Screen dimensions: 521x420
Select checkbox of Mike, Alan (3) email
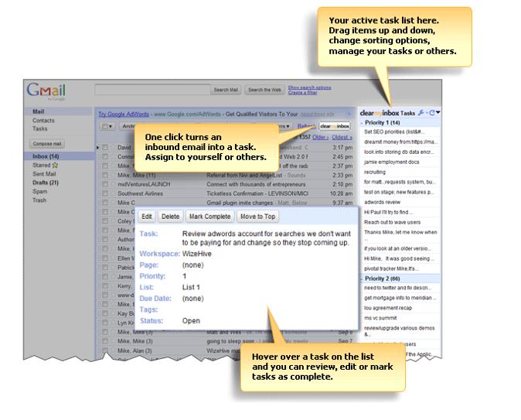coord(105,350)
